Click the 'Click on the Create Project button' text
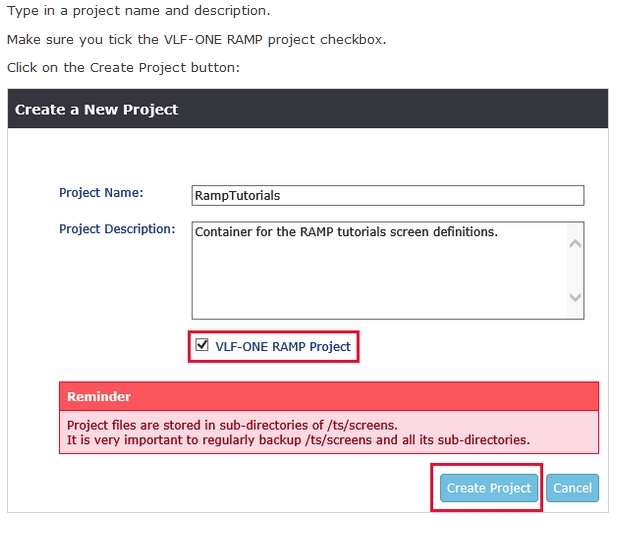 click(123, 68)
